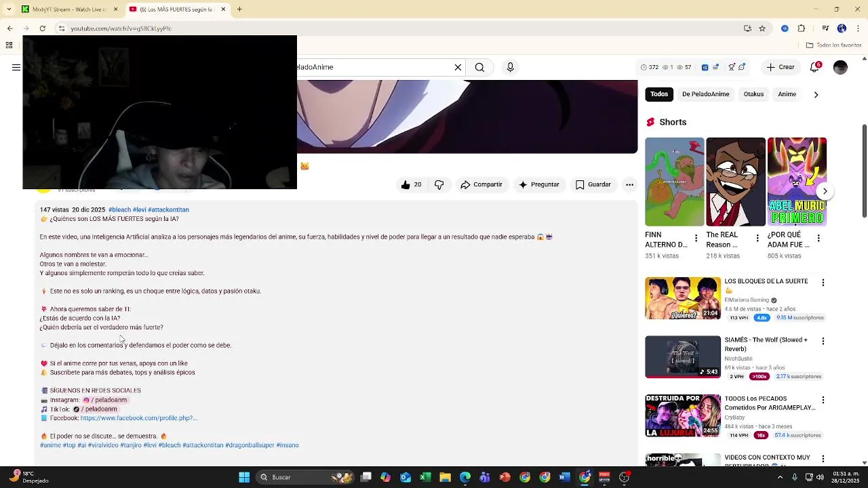The image size is (868, 488).
Task: Open the Chrome profile avatar
Action: point(842,28)
